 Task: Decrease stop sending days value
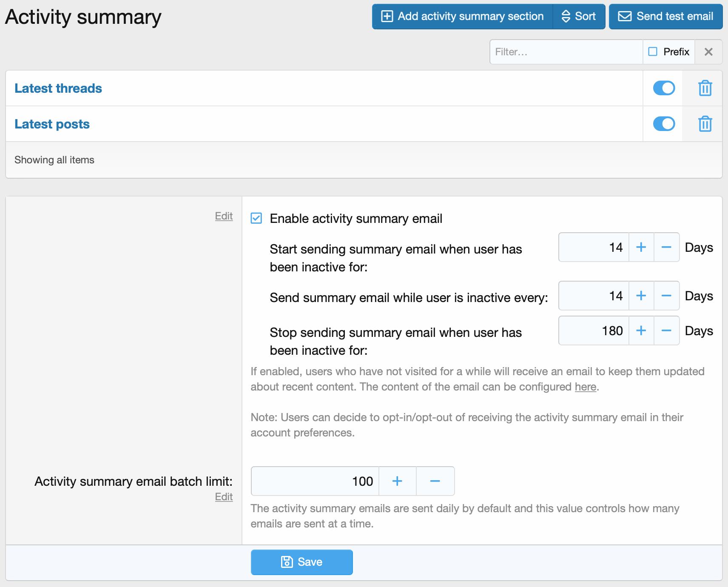point(666,331)
